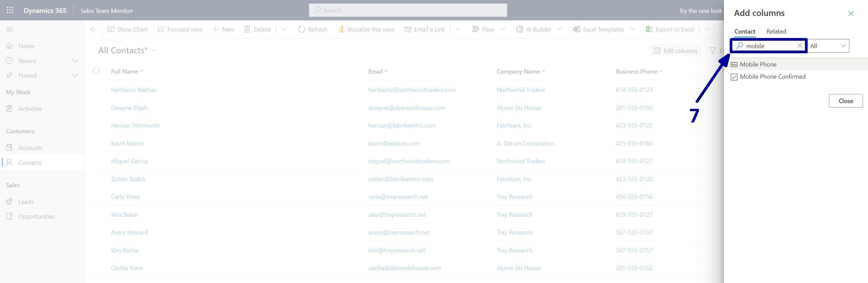Open the Company Name column header menu
Viewport: 868px width, 283px height.
521,71
